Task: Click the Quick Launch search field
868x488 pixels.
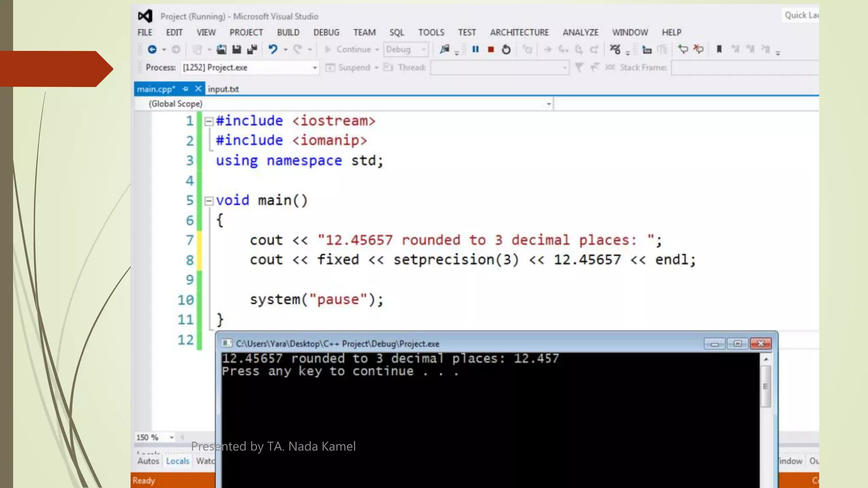Action: [x=801, y=15]
